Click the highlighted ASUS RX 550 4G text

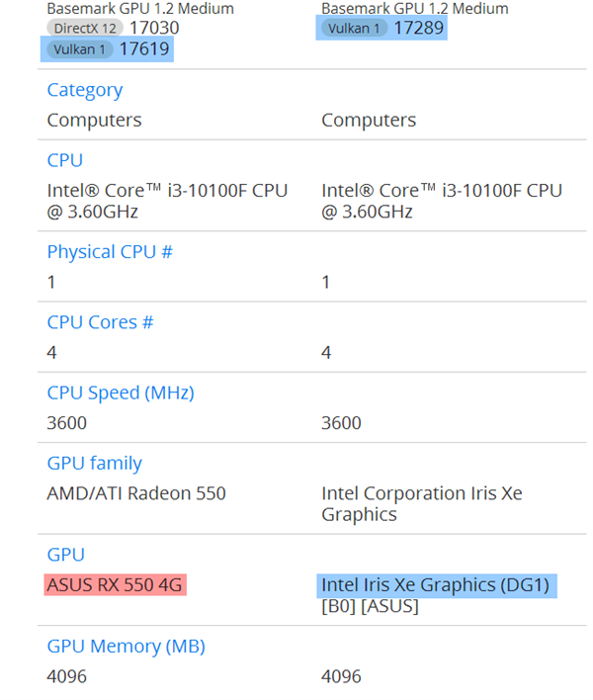[115, 584]
